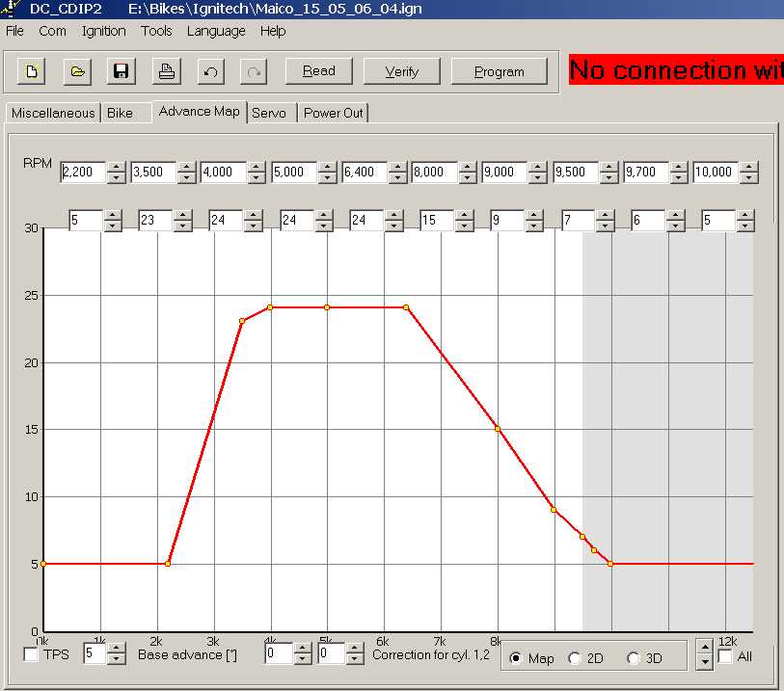
Task: Tick the All checkbox
Action: (725, 656)
